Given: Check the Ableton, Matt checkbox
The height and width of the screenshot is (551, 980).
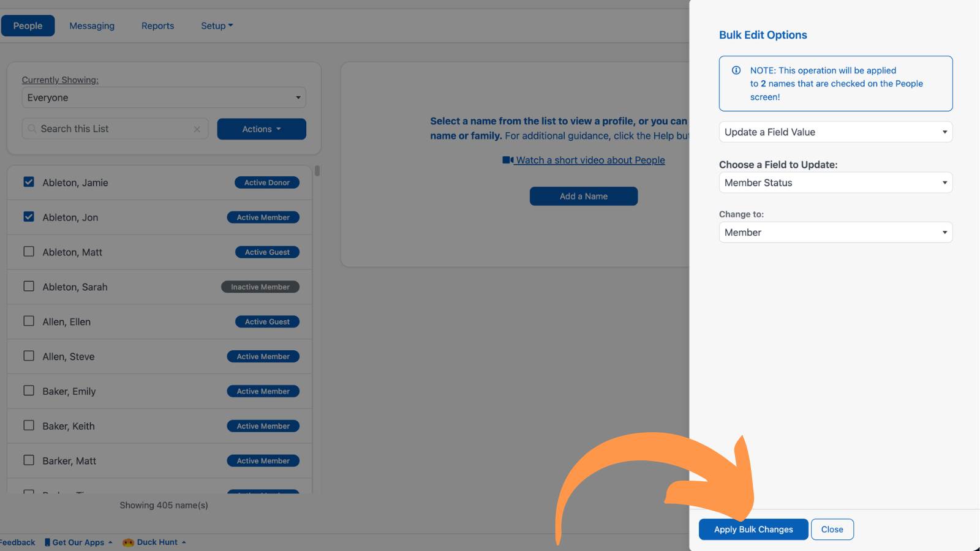Looking at the screenshot, I should coord(29,252).
